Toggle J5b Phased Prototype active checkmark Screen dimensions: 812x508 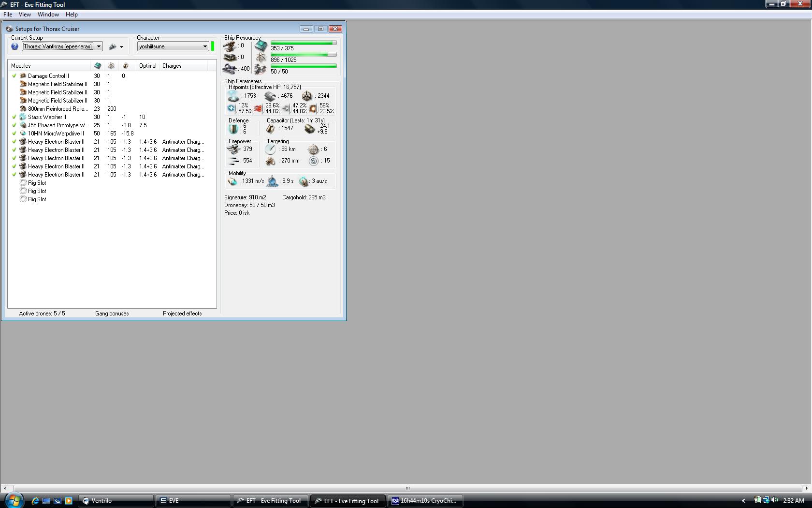tap(14, 125)
